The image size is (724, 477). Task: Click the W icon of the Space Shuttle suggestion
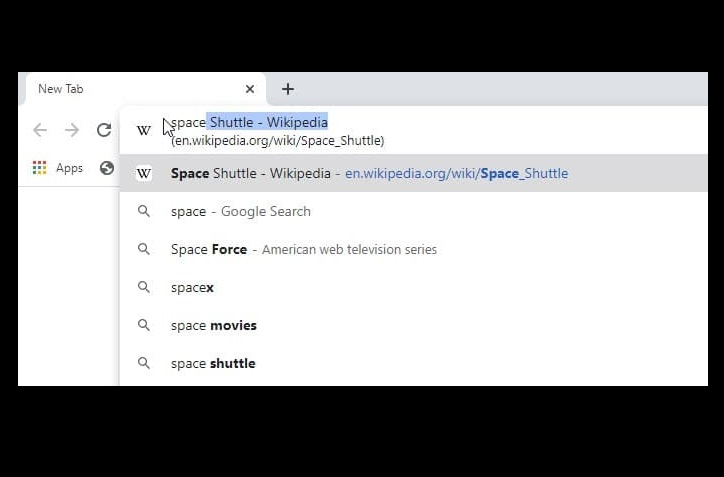(144, 174)
